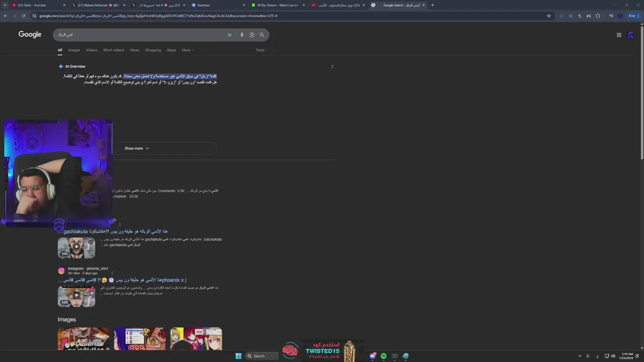Open the browser extensions puzzle icon
The width and height of the screenshot is (644, 362).
click(x=598, y=16)
